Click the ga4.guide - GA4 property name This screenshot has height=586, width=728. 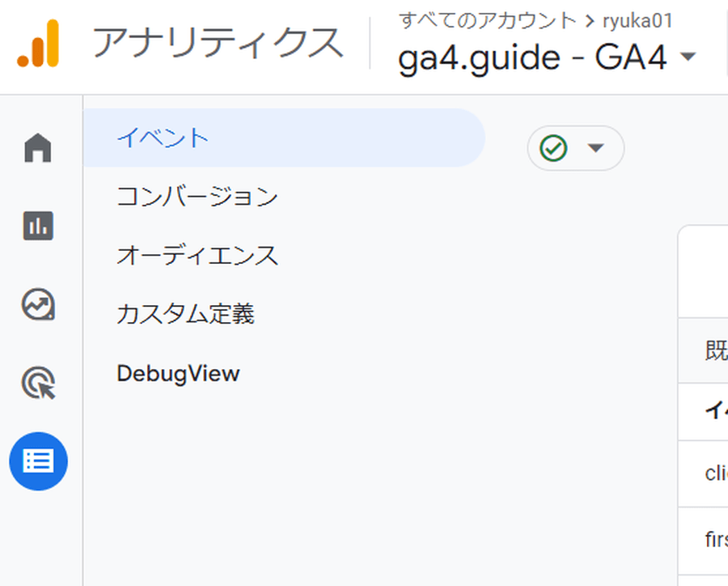[533, 58]
